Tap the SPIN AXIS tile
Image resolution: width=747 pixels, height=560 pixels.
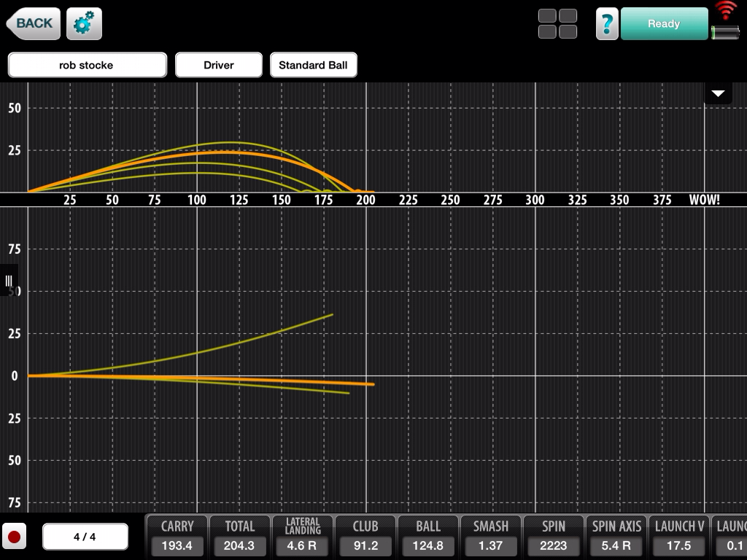coord(616,537)
